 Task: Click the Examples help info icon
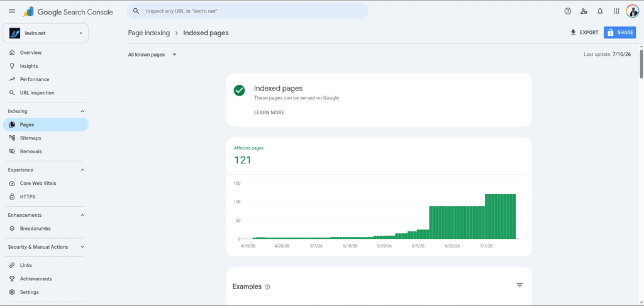[268, 287]
